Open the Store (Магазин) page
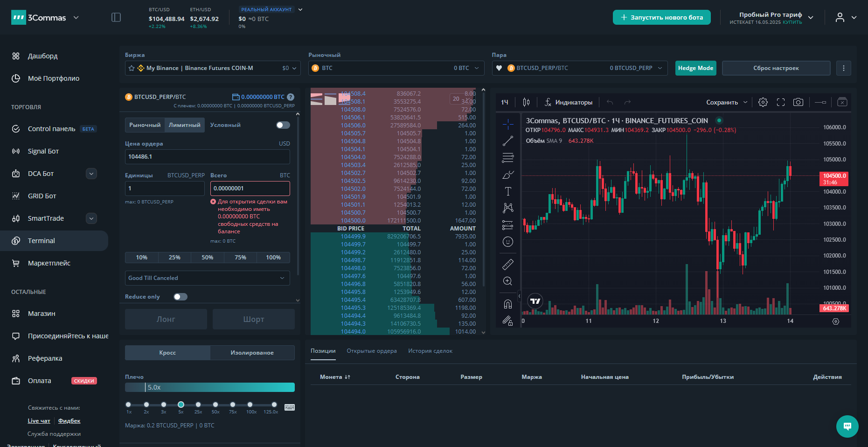This screenshot has height=447, width=868. [42, 314]
